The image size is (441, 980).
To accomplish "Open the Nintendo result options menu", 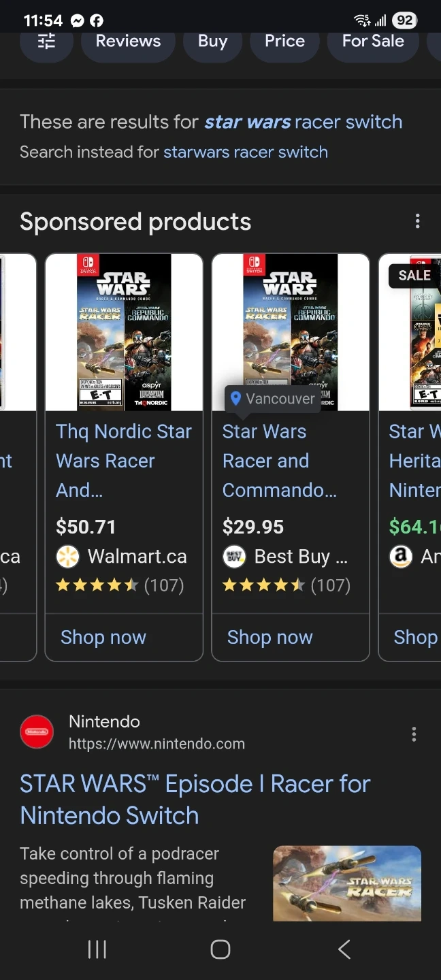I will point(414,734).
